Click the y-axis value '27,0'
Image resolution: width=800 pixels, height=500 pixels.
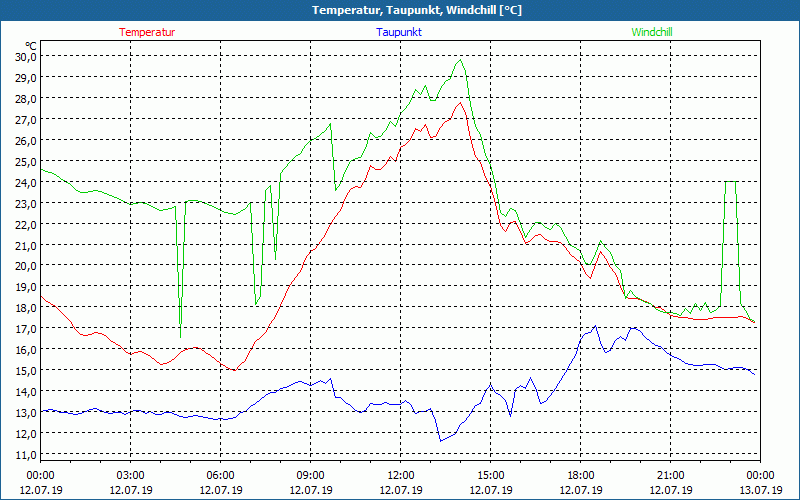pyautogui.click(x=26, y=119)
